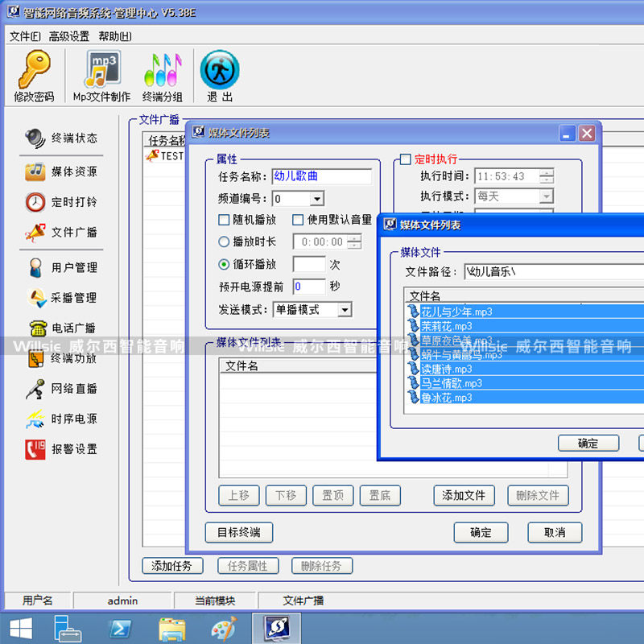644x644 pixels.
Task: Open 定时打铃 clock item
Action: point(62,202)
